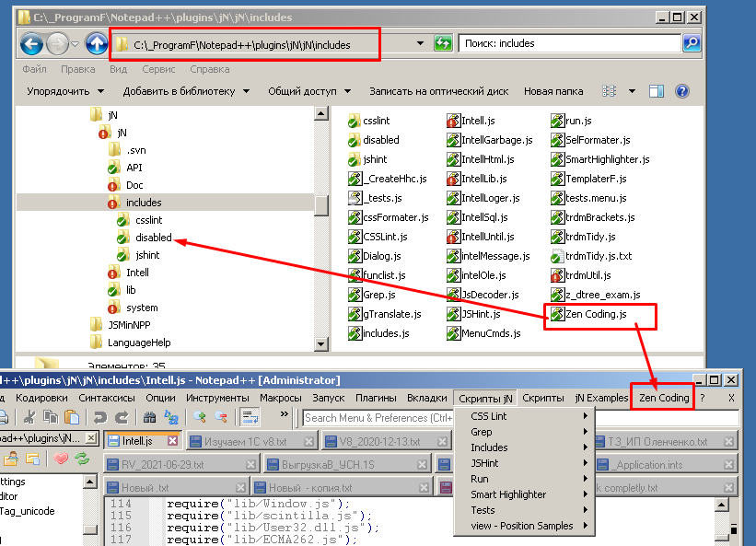Expand the Общий доступ dropdown
The height and width of the screenshot is (546, 756).
[x=348, y=91]
